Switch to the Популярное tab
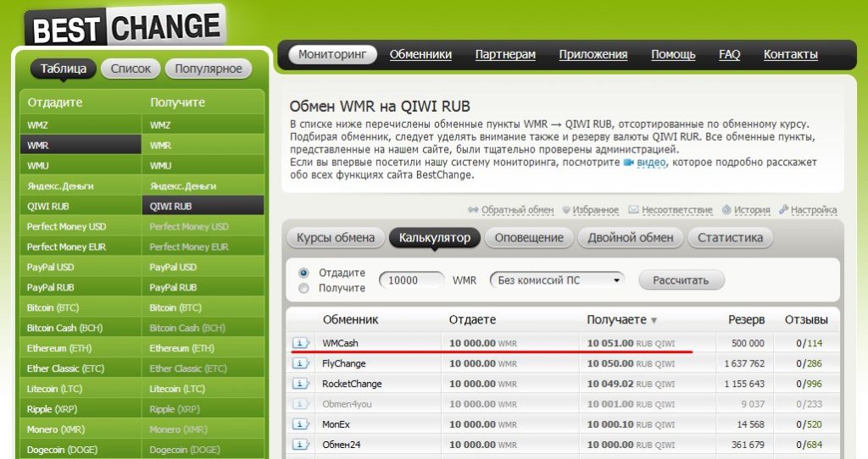Viewport: 868px width, 459px height. [209, 69]
